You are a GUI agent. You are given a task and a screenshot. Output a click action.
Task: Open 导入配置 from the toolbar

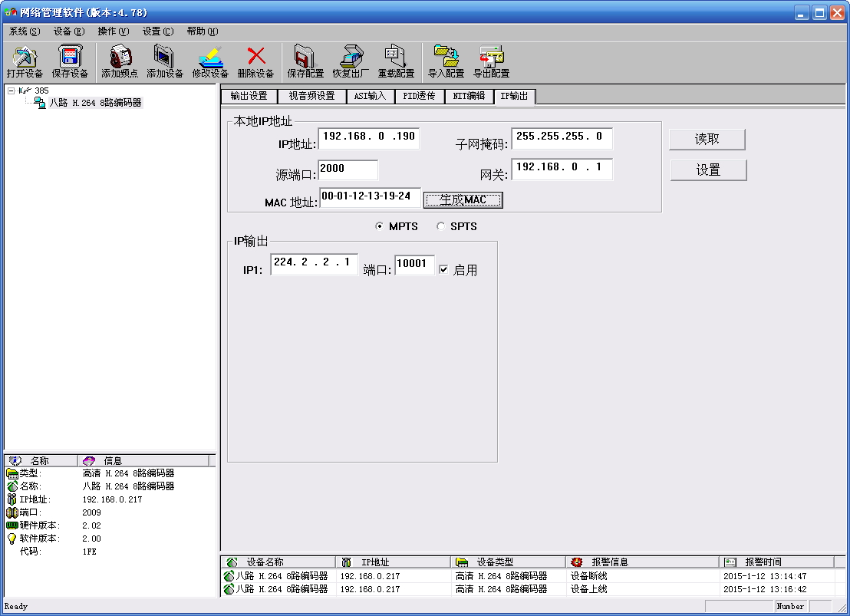446,61
